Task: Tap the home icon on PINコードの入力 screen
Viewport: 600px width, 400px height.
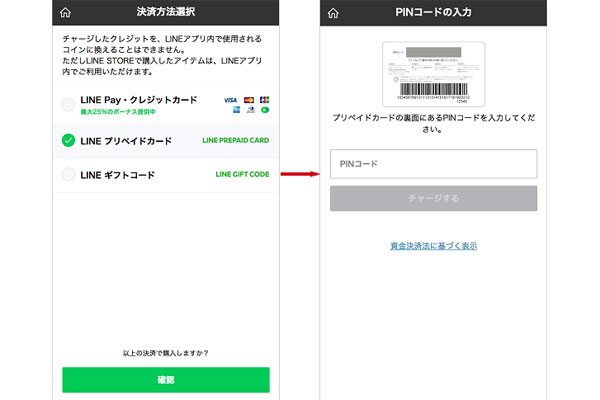Action: 333,13
